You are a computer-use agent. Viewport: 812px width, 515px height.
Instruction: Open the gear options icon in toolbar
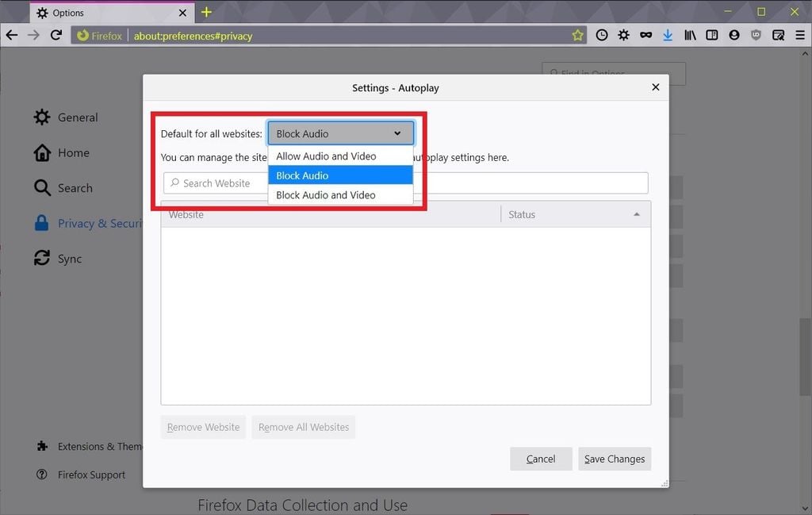623,35
